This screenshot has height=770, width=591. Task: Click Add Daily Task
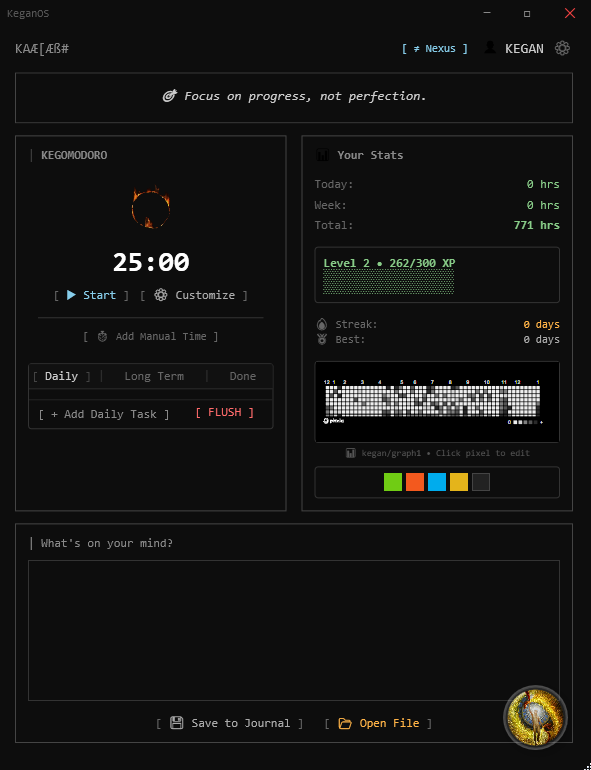[104, 414]
